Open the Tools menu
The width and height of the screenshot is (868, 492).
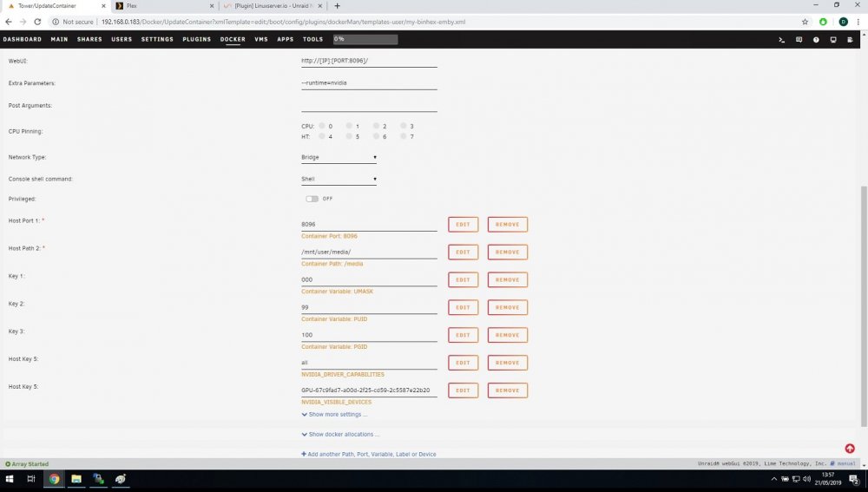tap(312, 39)
